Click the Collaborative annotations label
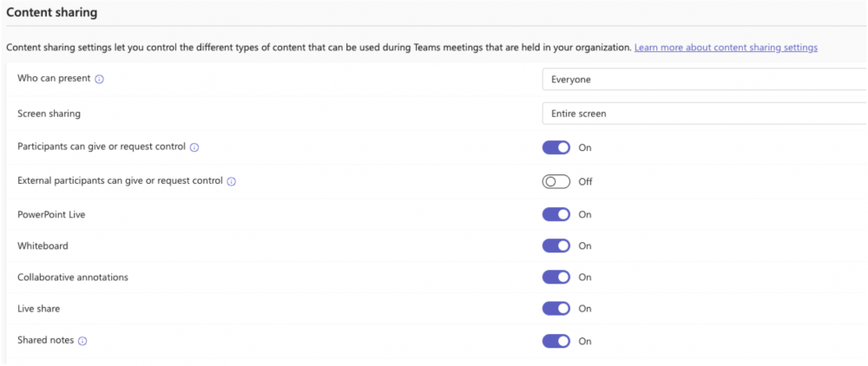Screen dimensions: 868x366 (73, 277)
